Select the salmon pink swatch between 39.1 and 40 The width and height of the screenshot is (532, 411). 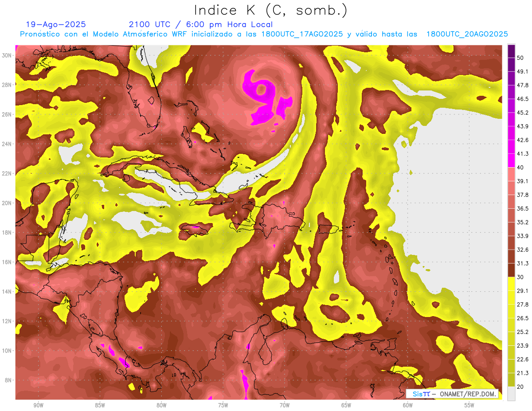click(511, 174)
